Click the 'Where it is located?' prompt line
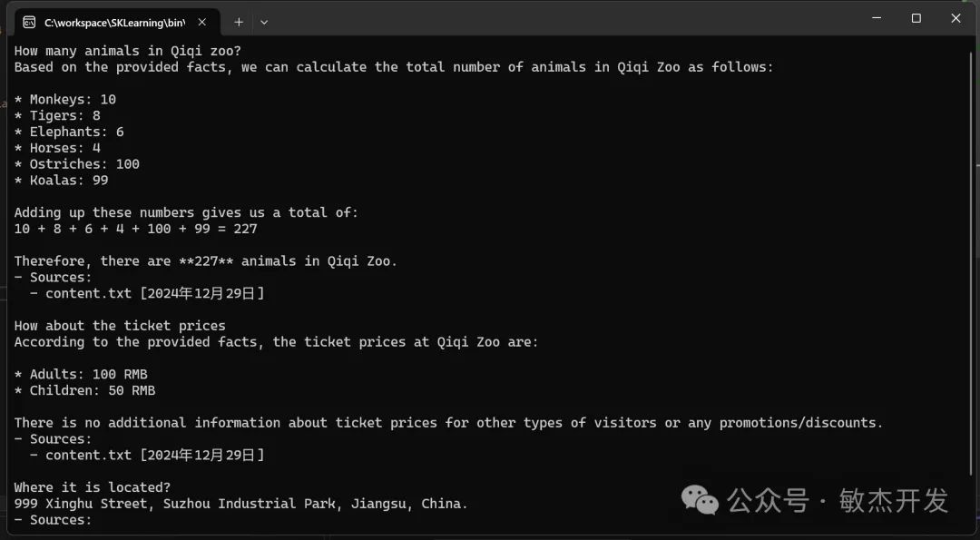The width and height of the screenshot is (980, 540). click(93, 487)
